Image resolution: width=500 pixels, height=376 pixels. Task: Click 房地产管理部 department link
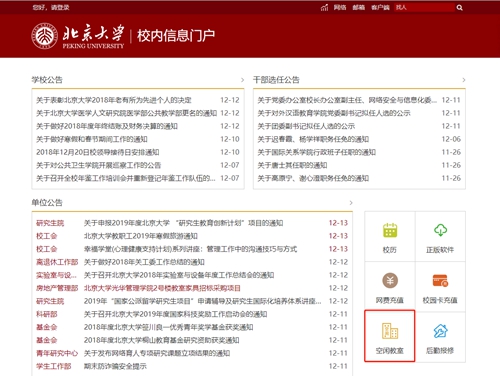[57, 288]
